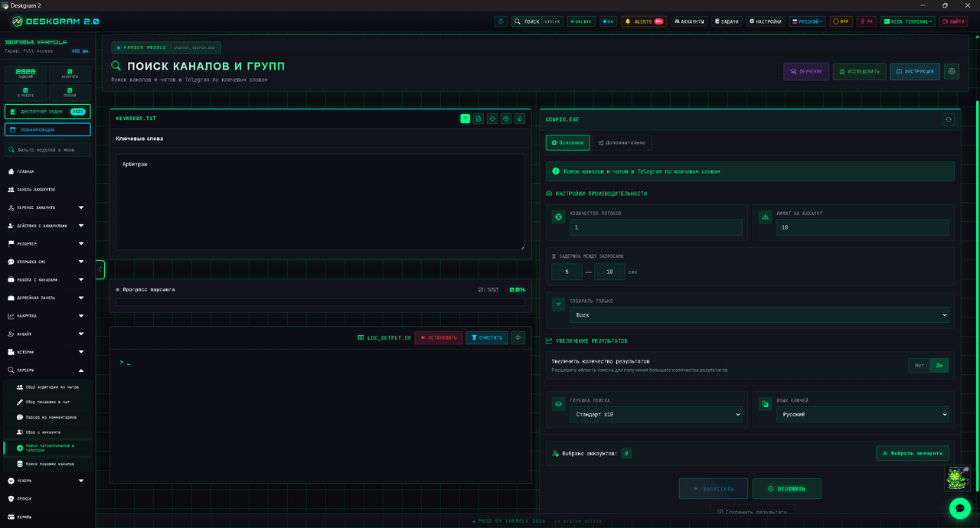The image size is (980, 528).
Task: Click load-from-file icon in KEYWORDS.TXT header
Action: (x=479, y=119)
